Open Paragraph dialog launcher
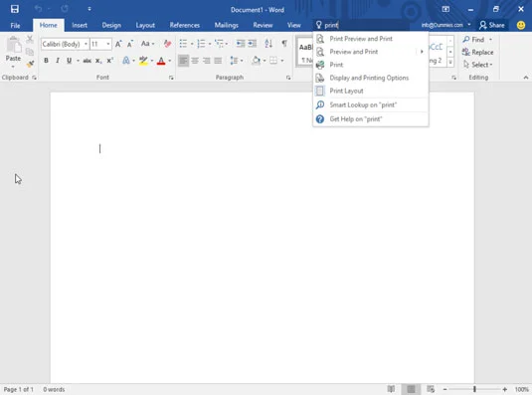This screenshot has height=395, width=532. [x=288, y=78]
